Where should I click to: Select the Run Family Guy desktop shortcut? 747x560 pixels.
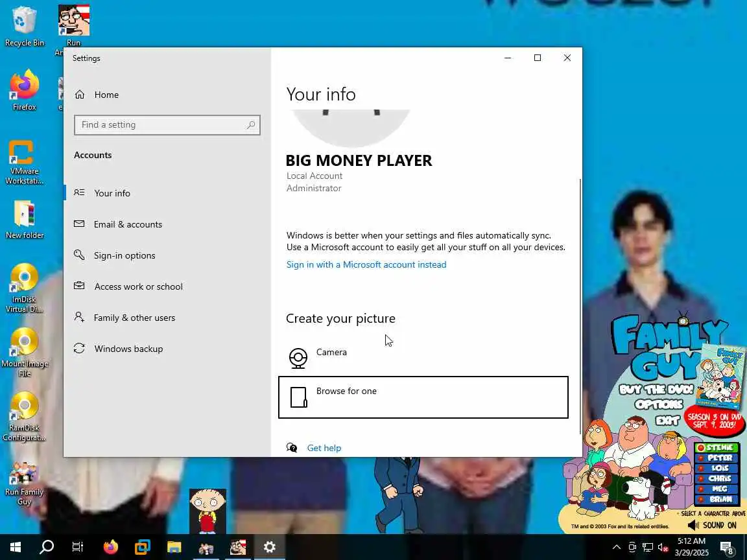click(x=24, y=482)
